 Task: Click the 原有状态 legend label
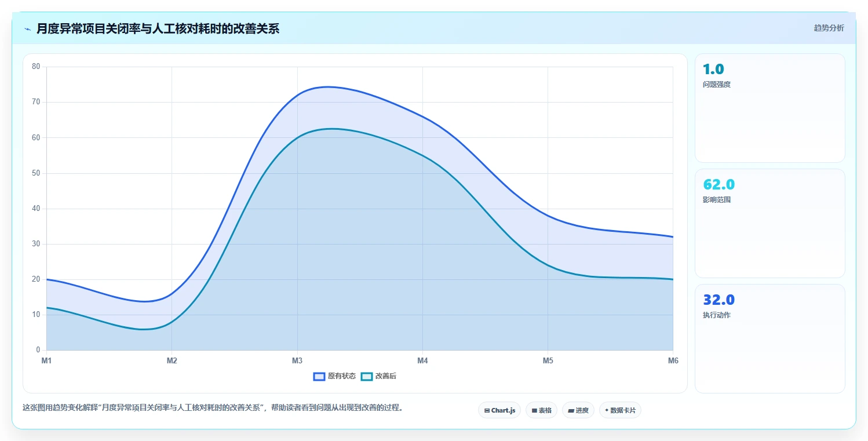(x=342, y=376)
